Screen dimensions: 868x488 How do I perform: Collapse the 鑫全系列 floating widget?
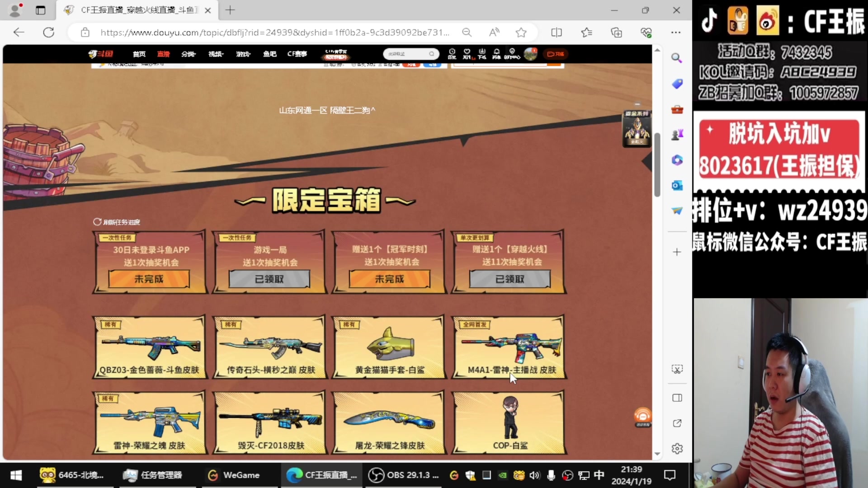(x=637, y=105)
